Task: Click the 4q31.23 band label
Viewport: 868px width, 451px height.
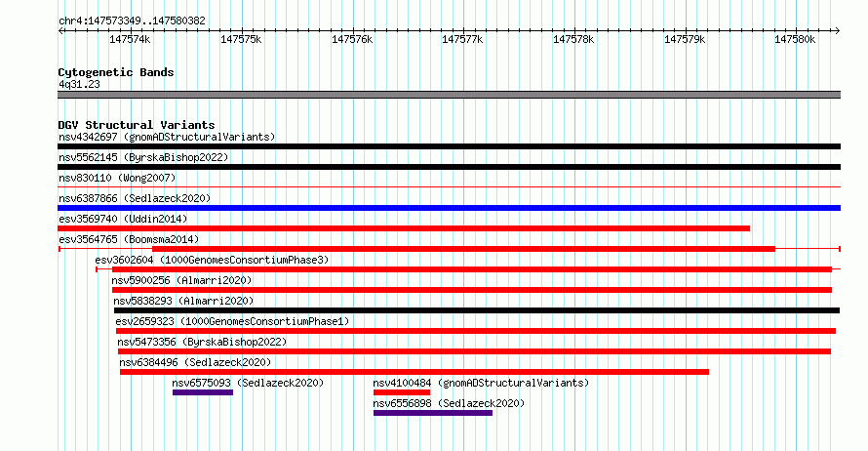Action: click(x=79, y=84)
